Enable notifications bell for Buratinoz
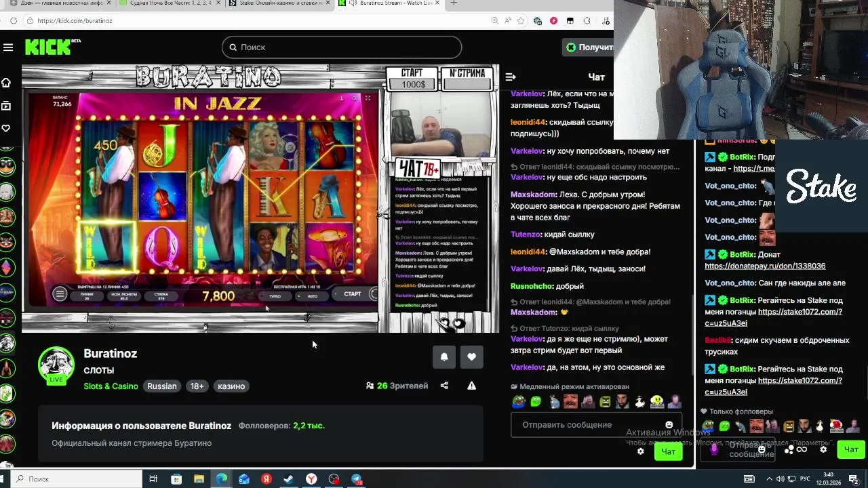 (x=444, y=357)
